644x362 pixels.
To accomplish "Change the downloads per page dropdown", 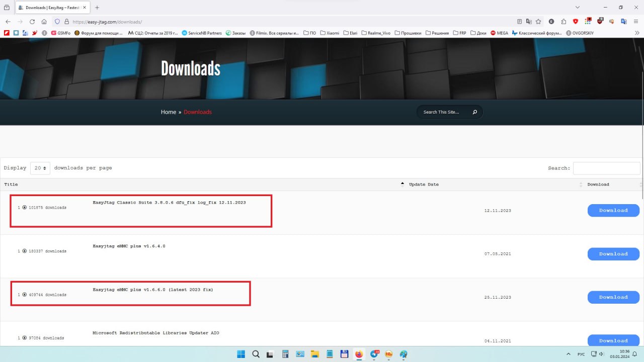I will click(40, 168).
